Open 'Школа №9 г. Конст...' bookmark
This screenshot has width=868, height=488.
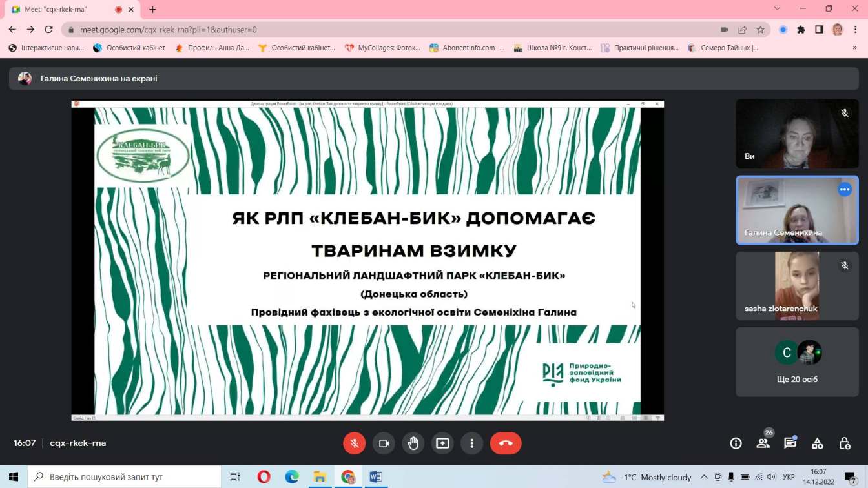pos(553,48)
